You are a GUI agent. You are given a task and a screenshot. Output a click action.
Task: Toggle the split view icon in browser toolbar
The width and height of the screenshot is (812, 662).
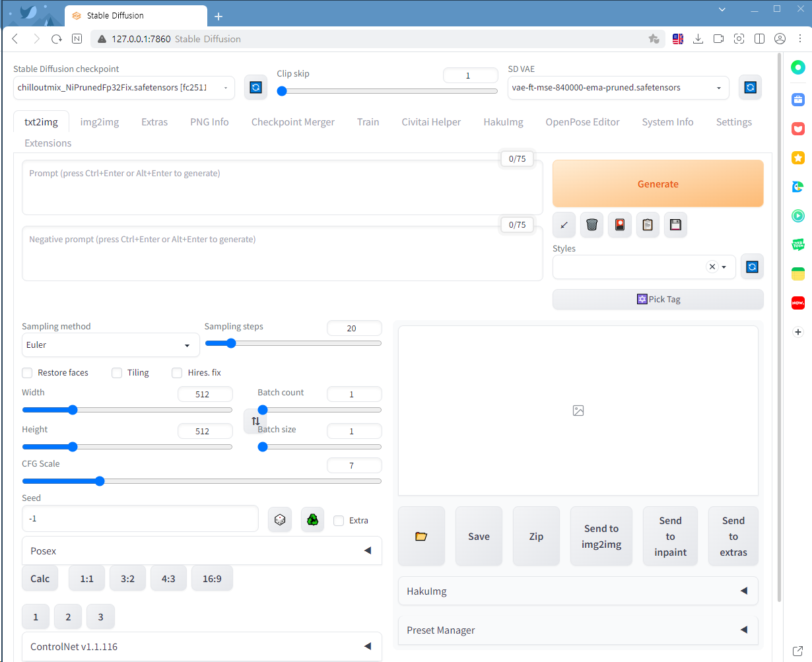[x=759, y=39]
